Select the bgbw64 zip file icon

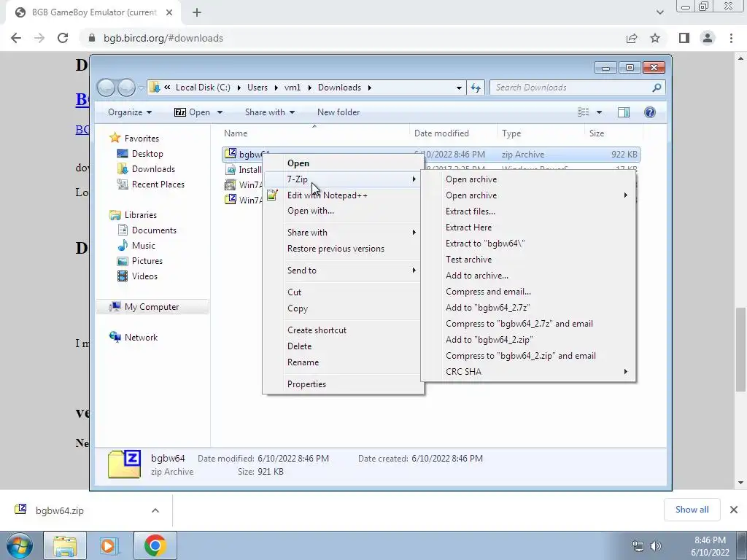coord(231,153)
